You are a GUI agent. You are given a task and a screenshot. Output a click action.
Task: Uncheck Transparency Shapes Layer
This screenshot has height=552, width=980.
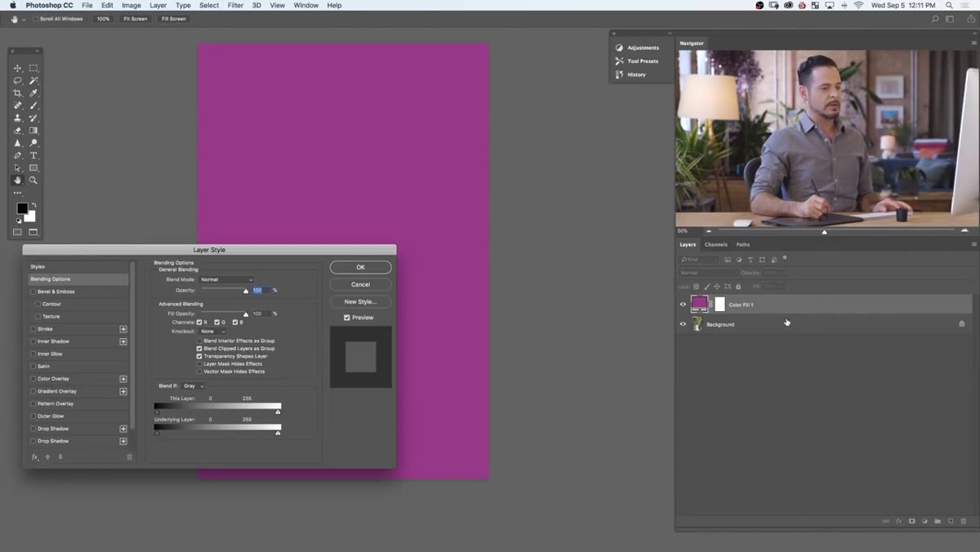click(199, 356)
